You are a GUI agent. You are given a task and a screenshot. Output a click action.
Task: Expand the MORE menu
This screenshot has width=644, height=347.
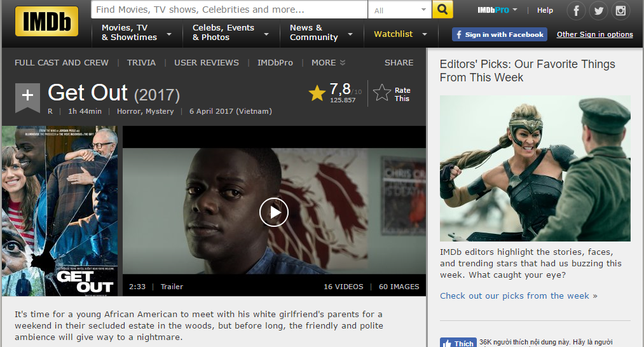click(x=328, y=63)
